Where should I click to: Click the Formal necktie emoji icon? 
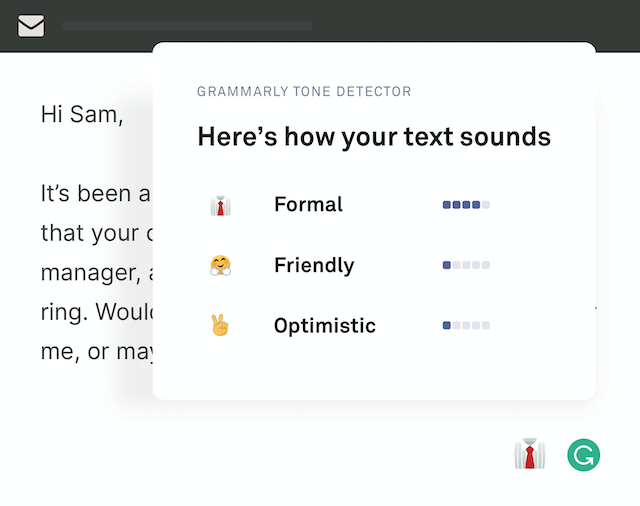click(x=220, y=205)
